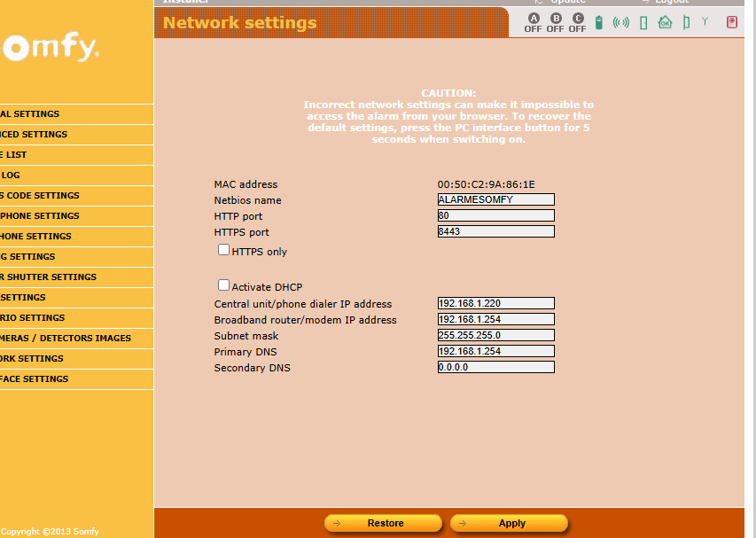
Task: Click the green battery status icon
Action: point(599,22)
